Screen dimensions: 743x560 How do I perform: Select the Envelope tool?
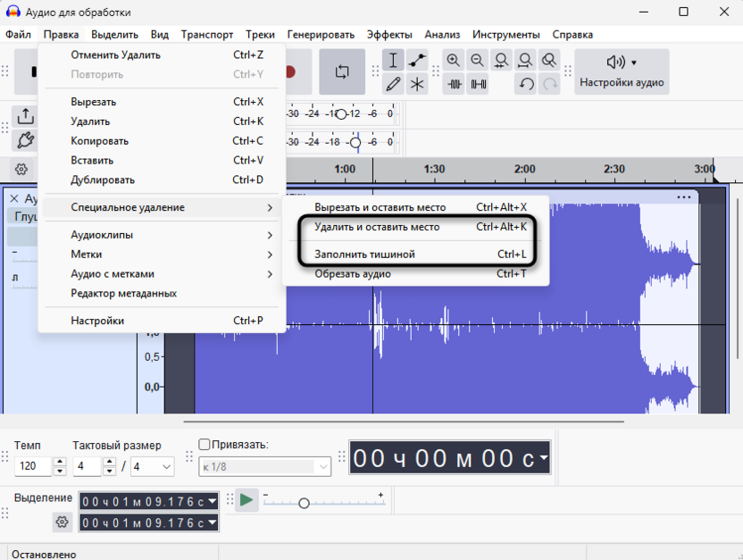[x=416, y=60]
